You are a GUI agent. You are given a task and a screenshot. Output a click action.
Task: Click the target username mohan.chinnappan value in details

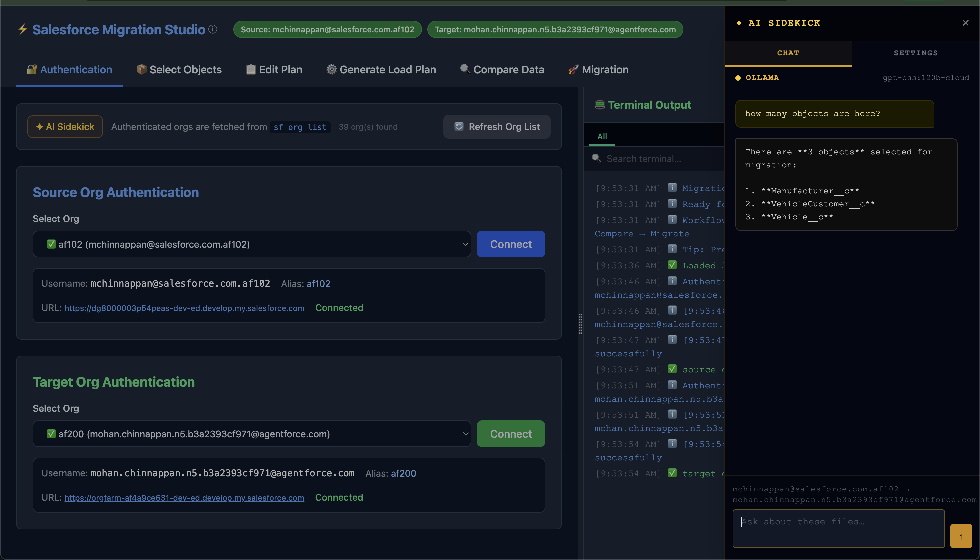[222, 473]
